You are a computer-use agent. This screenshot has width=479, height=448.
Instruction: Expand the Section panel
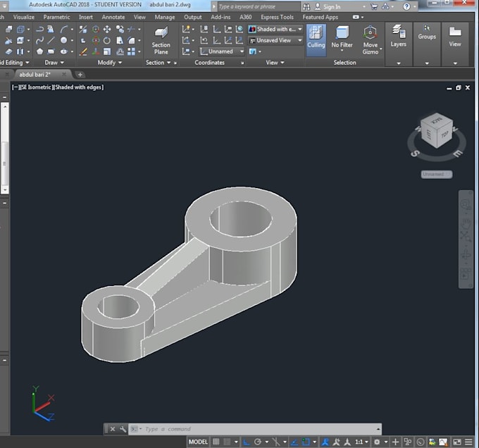pyautogui.click(x=158, y=62)
